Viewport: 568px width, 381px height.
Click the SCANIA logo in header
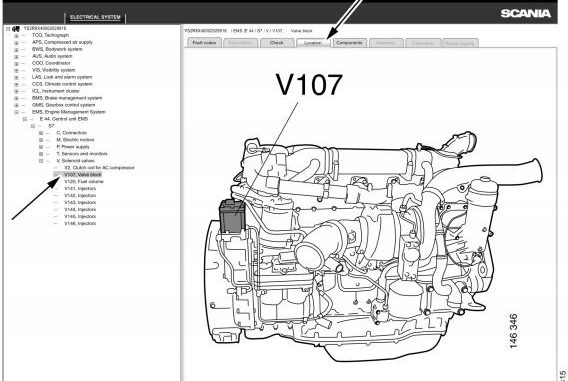click(x=526, y=14)
